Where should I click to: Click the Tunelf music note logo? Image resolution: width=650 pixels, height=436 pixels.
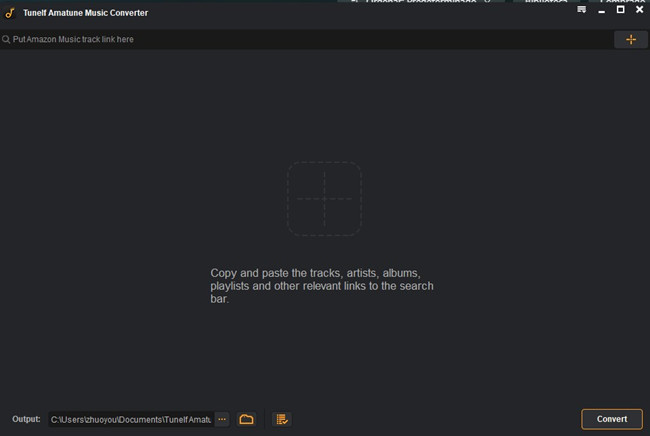click(x=10, y=13)
